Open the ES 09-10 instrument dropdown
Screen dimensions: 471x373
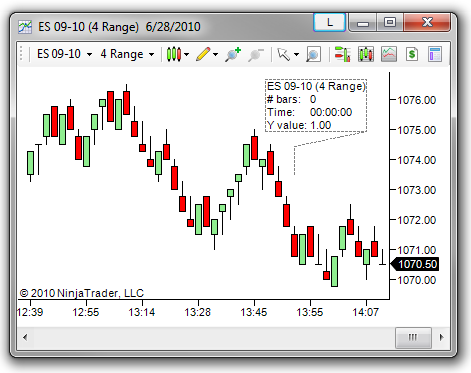64,54
